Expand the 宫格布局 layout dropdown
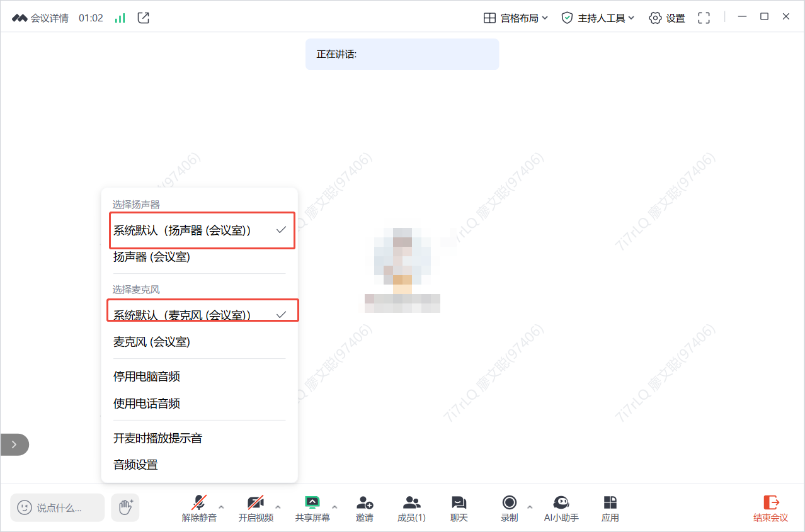Screen dimensions: 805x532 pyautogui.click(x=515, y=18)
